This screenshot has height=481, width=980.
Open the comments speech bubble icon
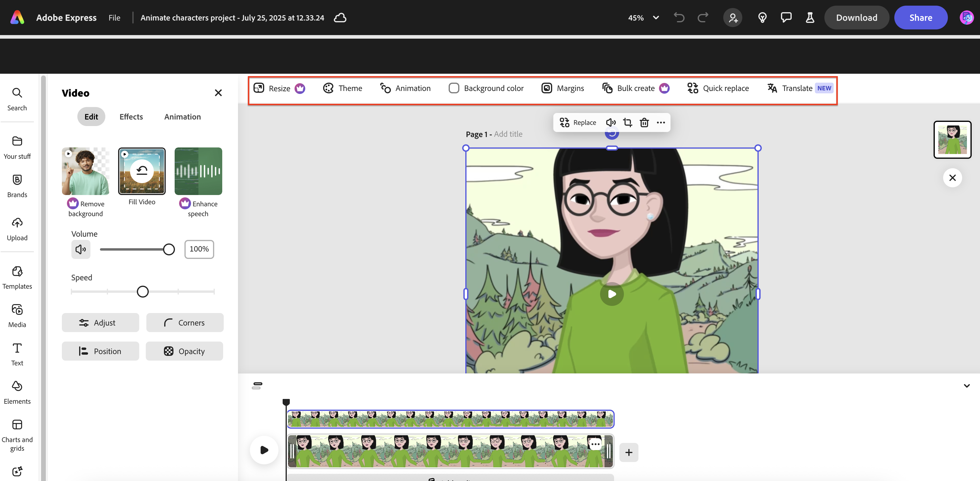click(786, 18)
